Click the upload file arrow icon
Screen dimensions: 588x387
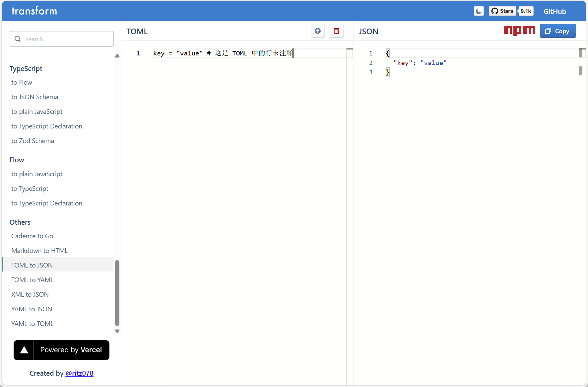click(x=317, y=31)
